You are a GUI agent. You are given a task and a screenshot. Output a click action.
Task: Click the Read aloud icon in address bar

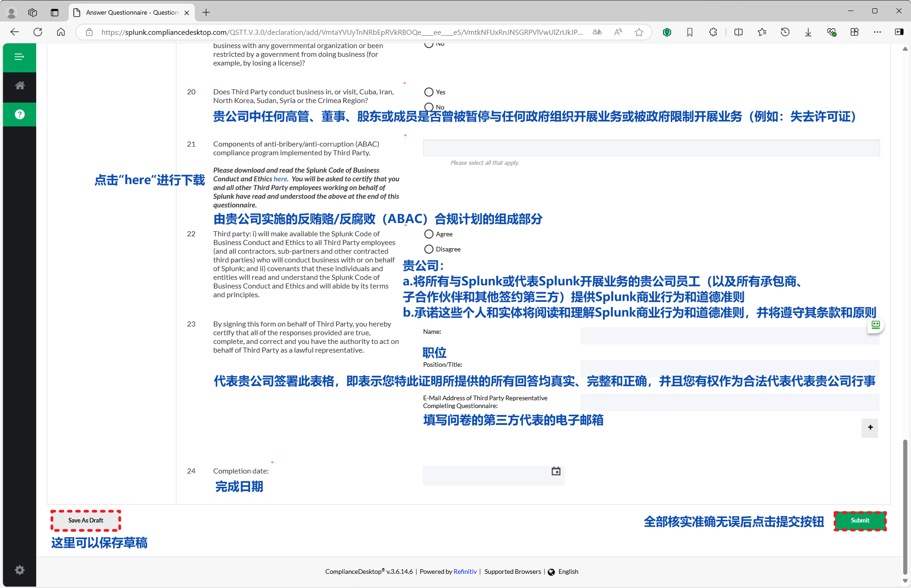point(618,32)
